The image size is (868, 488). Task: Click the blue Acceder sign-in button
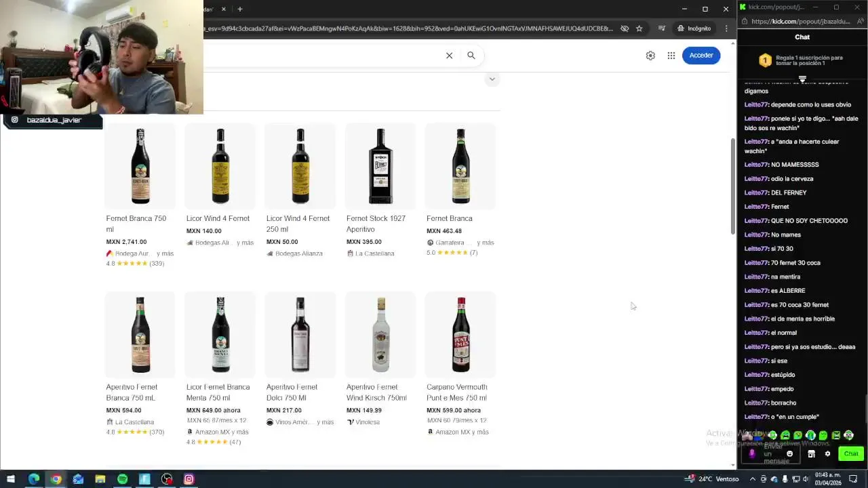(701, 56)
